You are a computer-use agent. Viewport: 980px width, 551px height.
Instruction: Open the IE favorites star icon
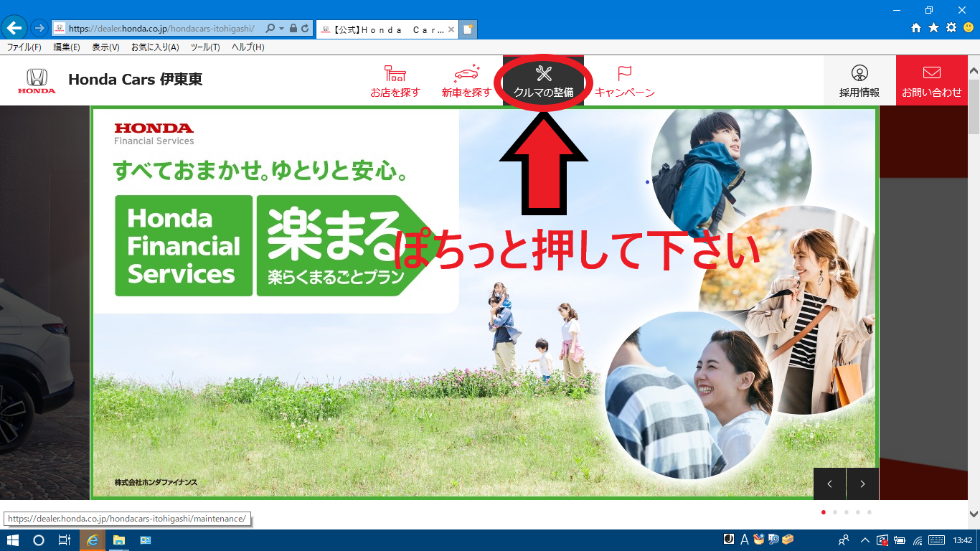tap(933, 28)
